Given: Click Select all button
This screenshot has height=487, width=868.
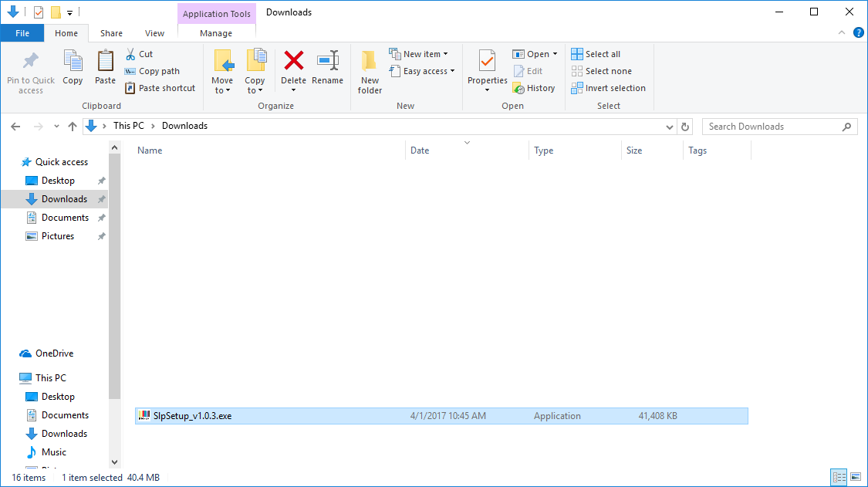Looking at the screenshot, I should (x=596, y=54).
